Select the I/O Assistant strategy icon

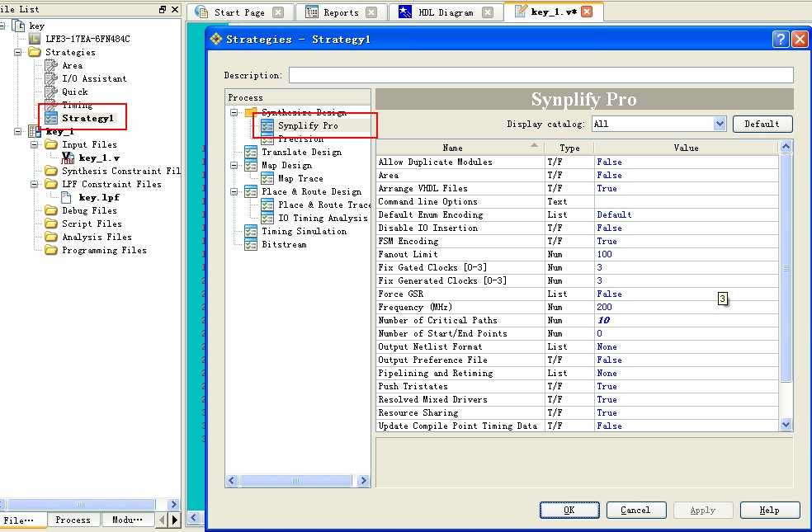pos(51,78)
